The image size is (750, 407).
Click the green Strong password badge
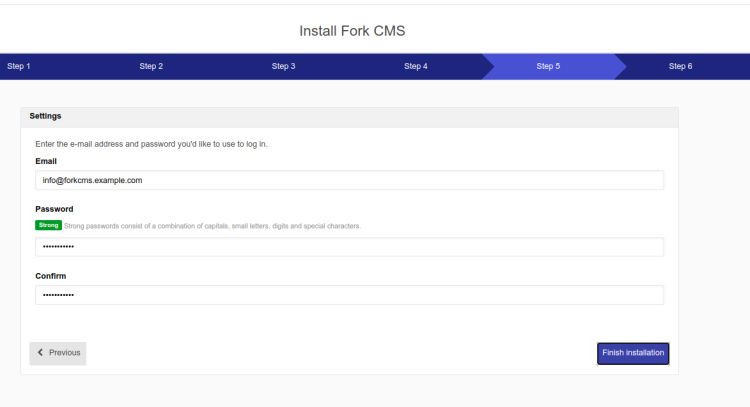(48, 226)
